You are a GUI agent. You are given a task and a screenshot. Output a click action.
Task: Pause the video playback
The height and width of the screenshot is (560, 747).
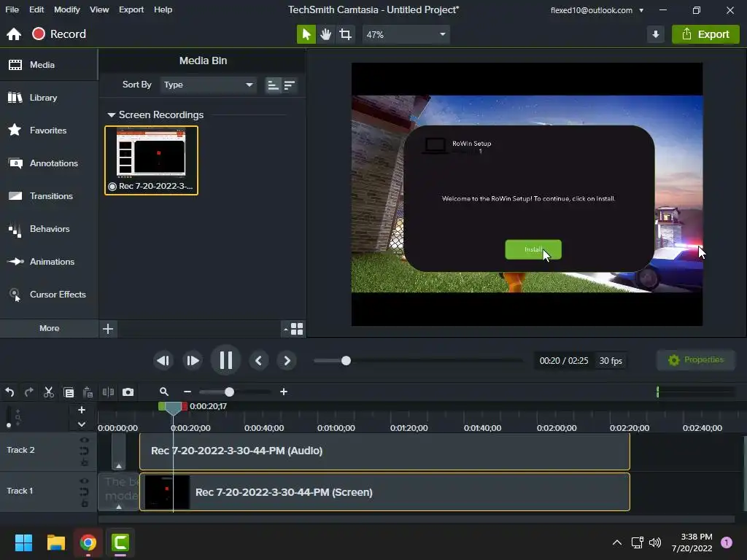point(226,360)
